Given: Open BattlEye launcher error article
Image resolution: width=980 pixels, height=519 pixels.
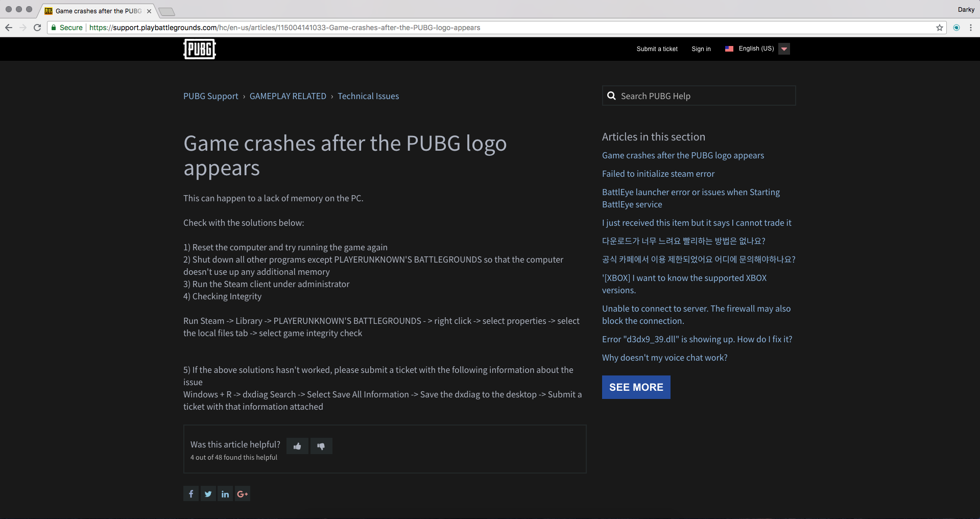Looking at the screenshot, I should pos(691,198).
